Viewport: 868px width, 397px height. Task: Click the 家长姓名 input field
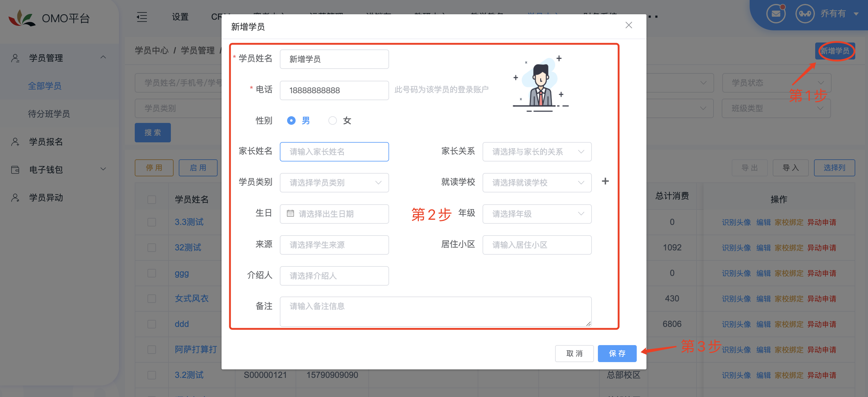334,152
